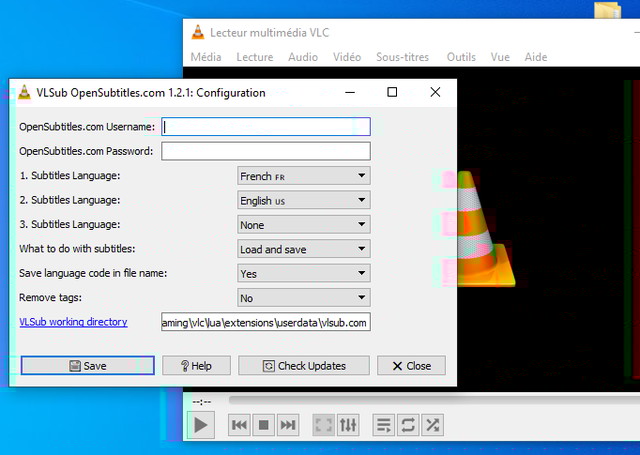Click the VLC cone icon in the main title bar
Image resolution: width=640 pixels, height=455 pixels.
coord(198,32)
